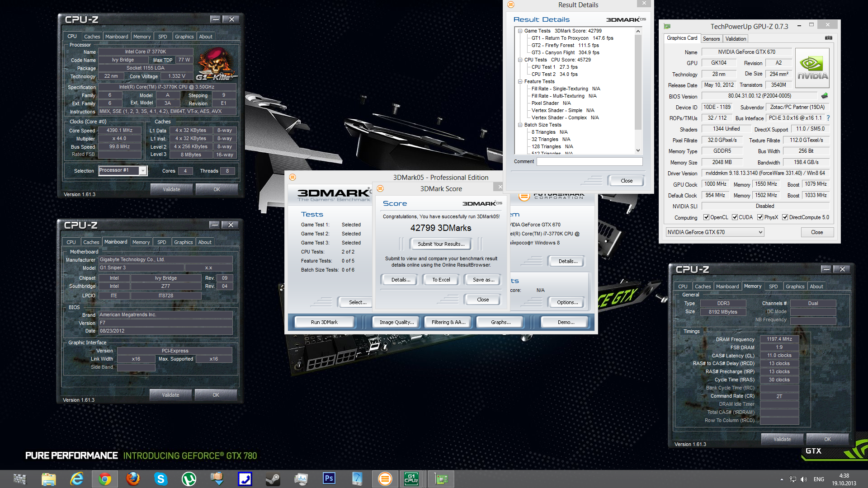Select CPU Test 1 result row
This screenshot has width=868, height=488.
coord(554,67)
